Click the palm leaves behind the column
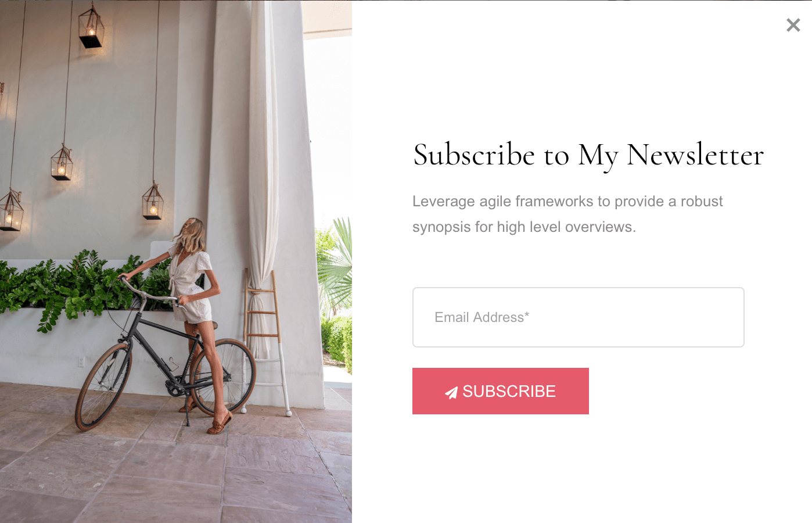This screenshot has height=523, width=812. 337,261
